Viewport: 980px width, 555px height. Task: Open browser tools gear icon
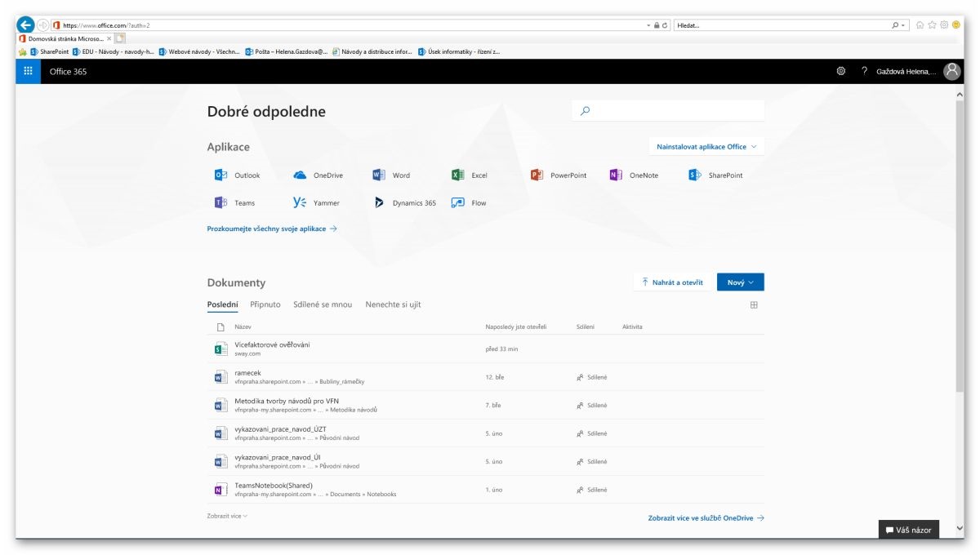pyautogui.click(x=944, y=24)
